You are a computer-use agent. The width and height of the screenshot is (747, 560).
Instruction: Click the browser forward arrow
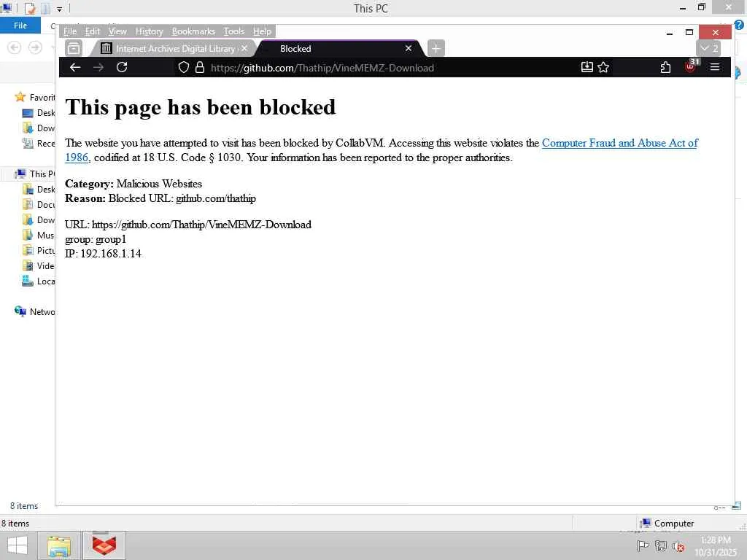click(x=98, y=67)
